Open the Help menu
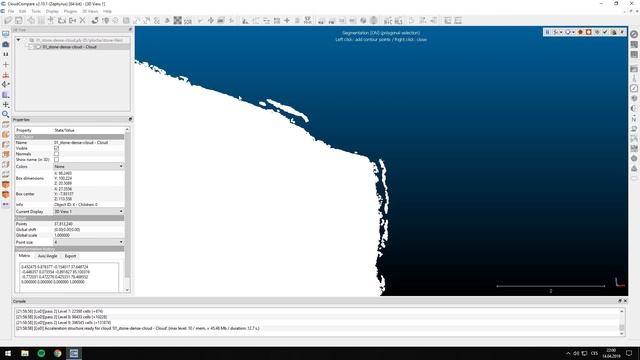This screenshot has width=640, height=360. [x=107, y=11]
